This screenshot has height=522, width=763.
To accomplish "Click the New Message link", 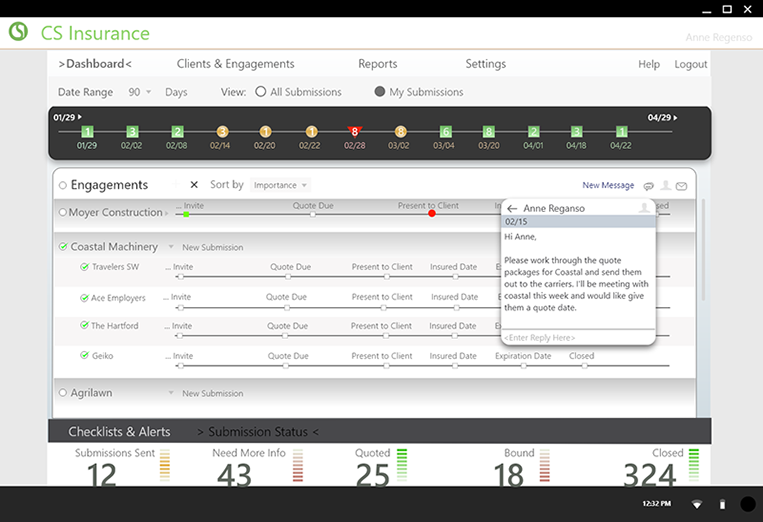I will (608, 186).
